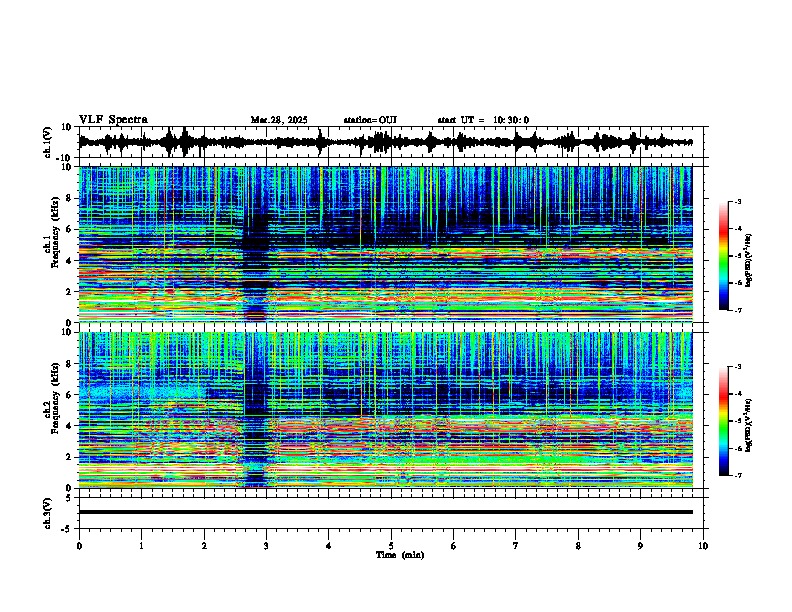Screen dimensions: 792x612
Task: Click the ch.1 color scale's -7 label
Action: [738, 310]
